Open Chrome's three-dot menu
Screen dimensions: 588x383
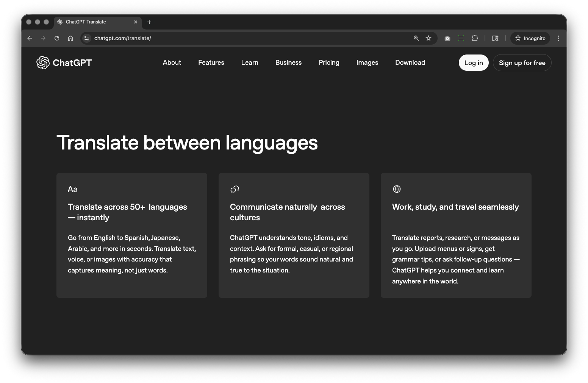(x=558, y=38)
